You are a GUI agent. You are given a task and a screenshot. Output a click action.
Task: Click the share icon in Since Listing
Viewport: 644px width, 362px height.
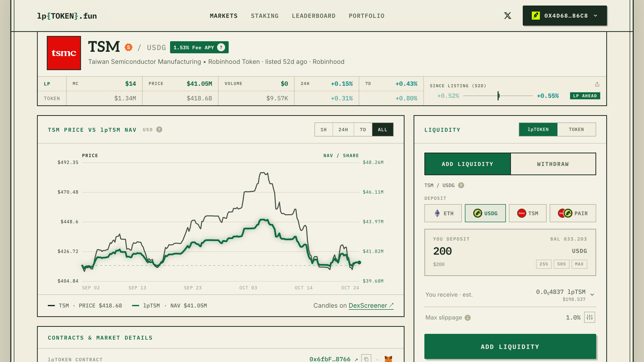[597, 84]
